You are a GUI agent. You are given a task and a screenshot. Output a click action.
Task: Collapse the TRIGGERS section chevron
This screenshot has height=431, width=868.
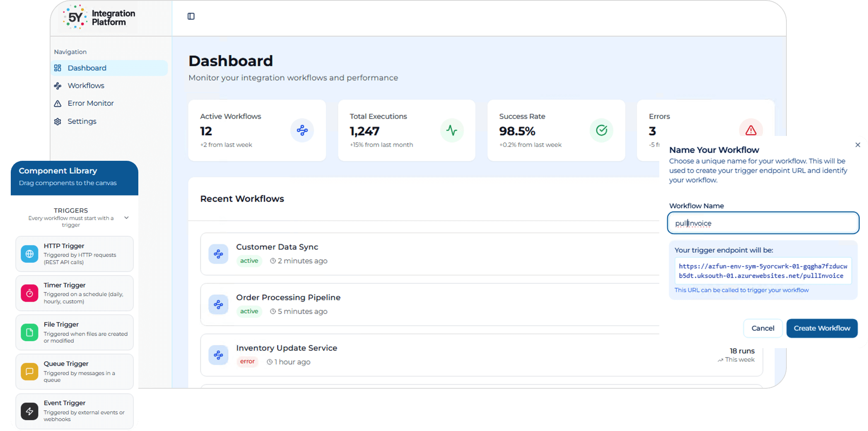126,218
